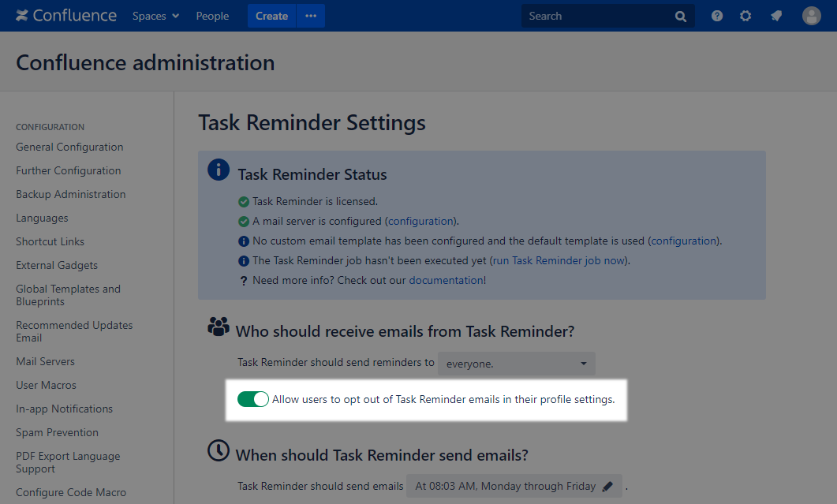Image resolution: width=837 pixels, height=504 pixels.
Task: Click the mail server configuration link
Action: (420, 221)
